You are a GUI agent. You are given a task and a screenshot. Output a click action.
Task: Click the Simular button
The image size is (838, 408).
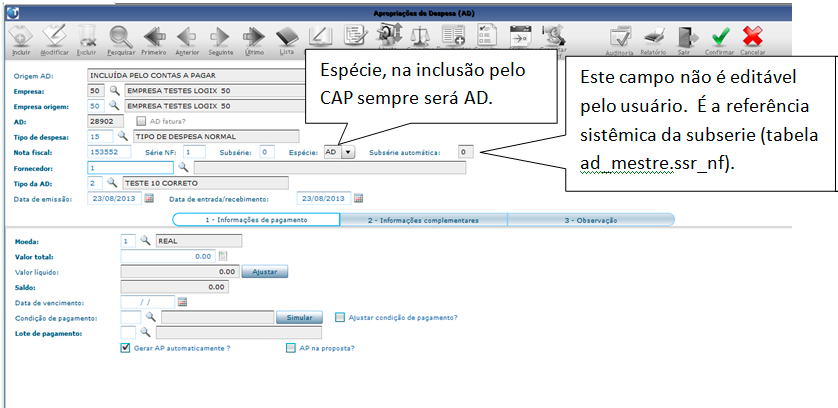coord(299,317)
